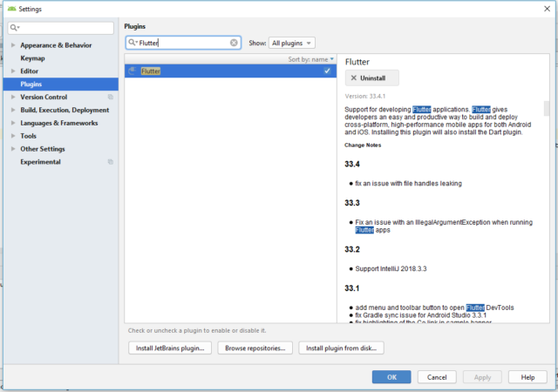Expand the Build, Execution, Deployment node

pos(13,110)
